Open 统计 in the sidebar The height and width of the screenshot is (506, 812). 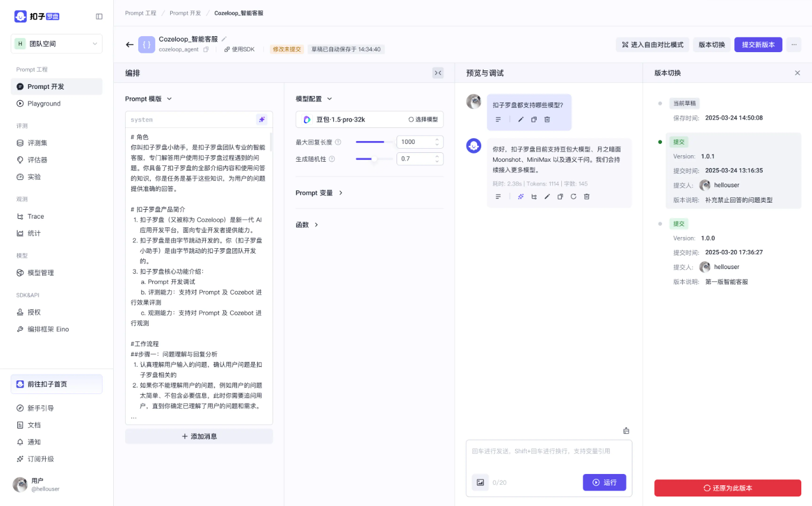point(56,233)
